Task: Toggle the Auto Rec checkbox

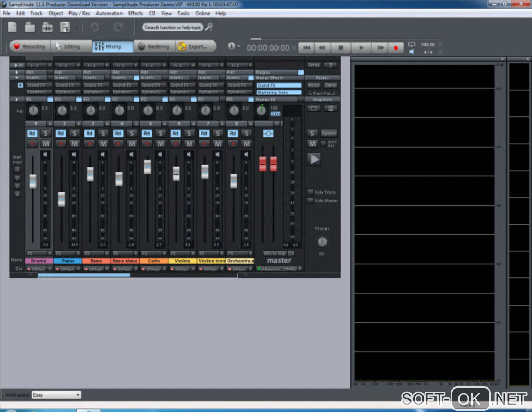Action: (x=323, y=143)
